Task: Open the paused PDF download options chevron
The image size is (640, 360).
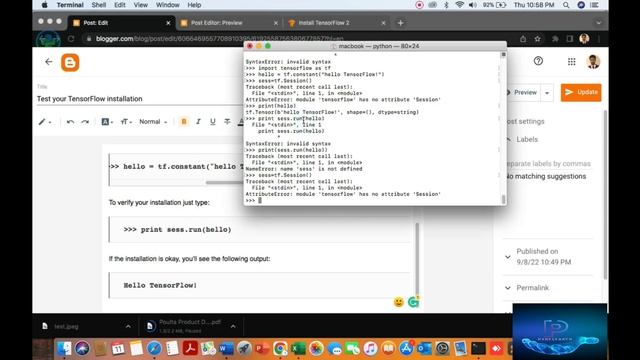Action: pos(233,327)
